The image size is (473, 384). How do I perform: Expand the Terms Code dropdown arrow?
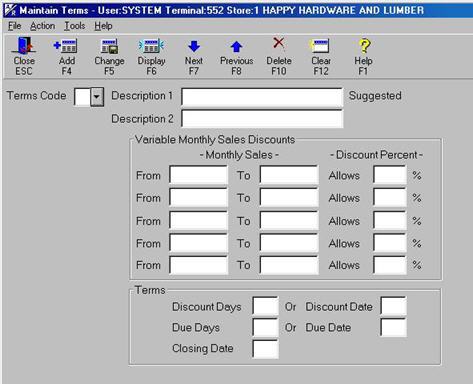[97, 97]
